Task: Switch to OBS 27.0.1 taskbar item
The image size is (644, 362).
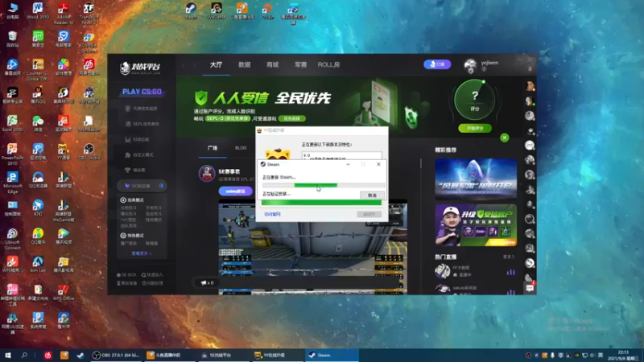Action: [115, 355]
